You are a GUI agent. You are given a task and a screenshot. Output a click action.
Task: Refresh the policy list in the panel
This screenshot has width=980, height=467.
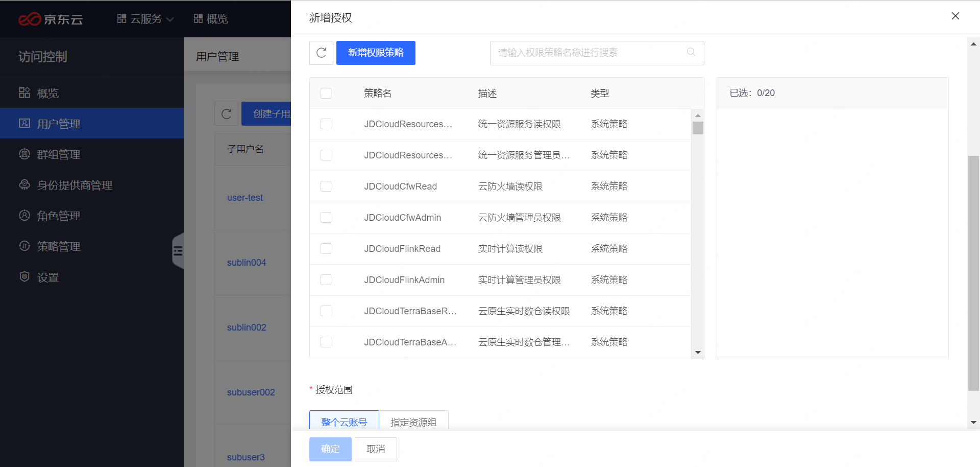(322, 53)
